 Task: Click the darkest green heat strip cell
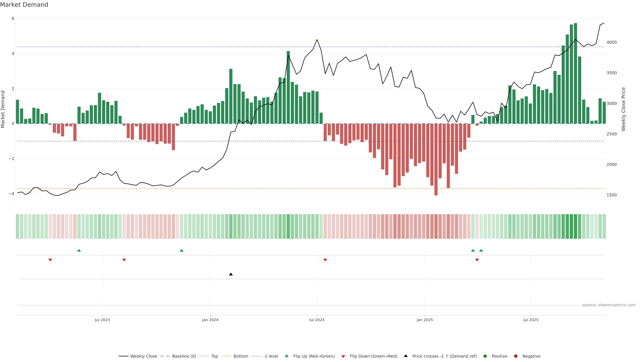pos(575,226)
